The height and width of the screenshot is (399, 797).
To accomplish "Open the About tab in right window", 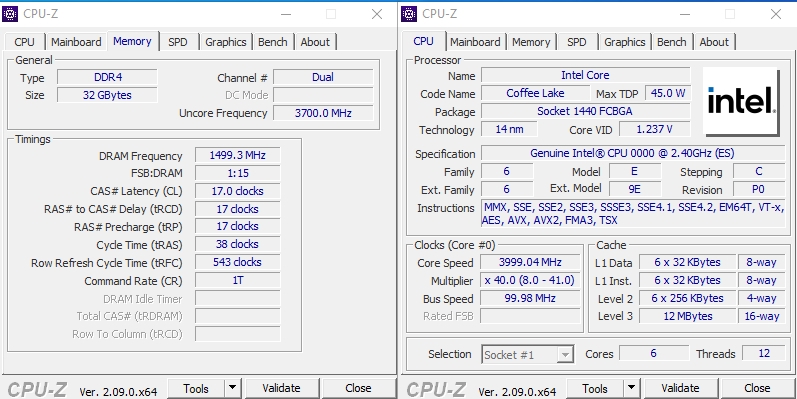I will point(714,42).
